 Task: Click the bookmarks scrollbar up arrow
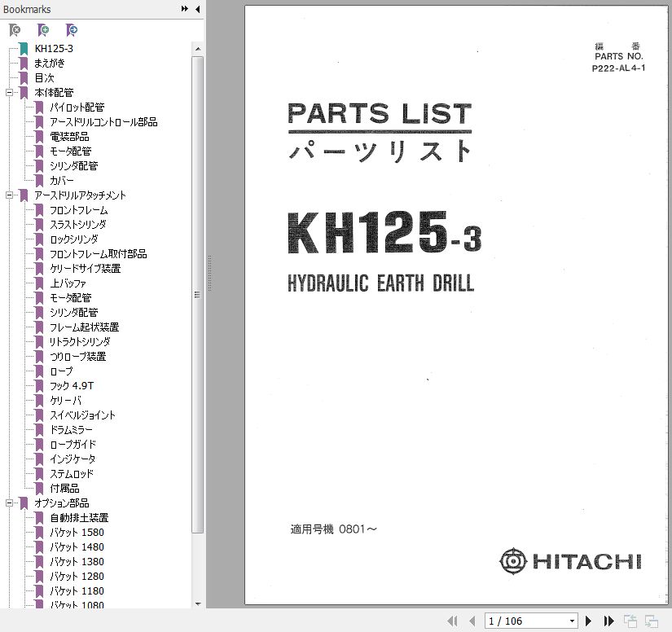[x=198, y=50]
